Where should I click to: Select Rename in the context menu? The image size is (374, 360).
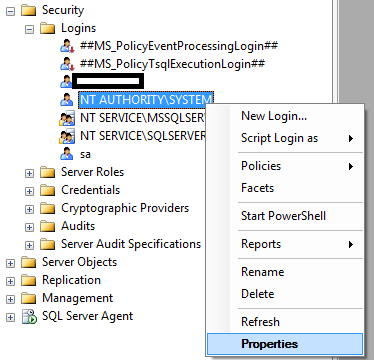pos(284,272)
